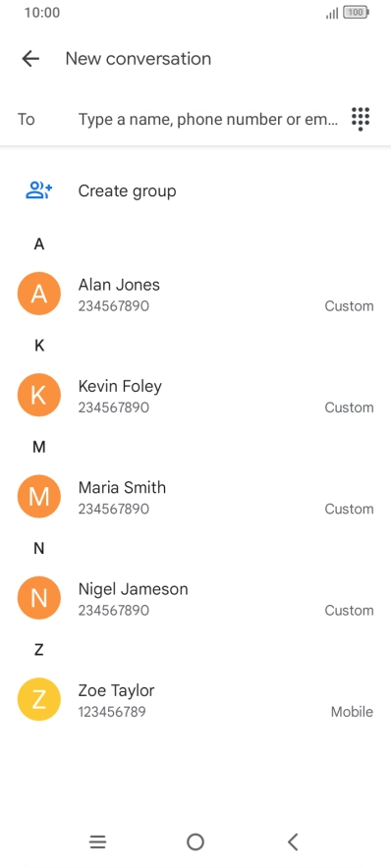Tap the home circle navigation button

pyautogui.click(x=195, y=842)
